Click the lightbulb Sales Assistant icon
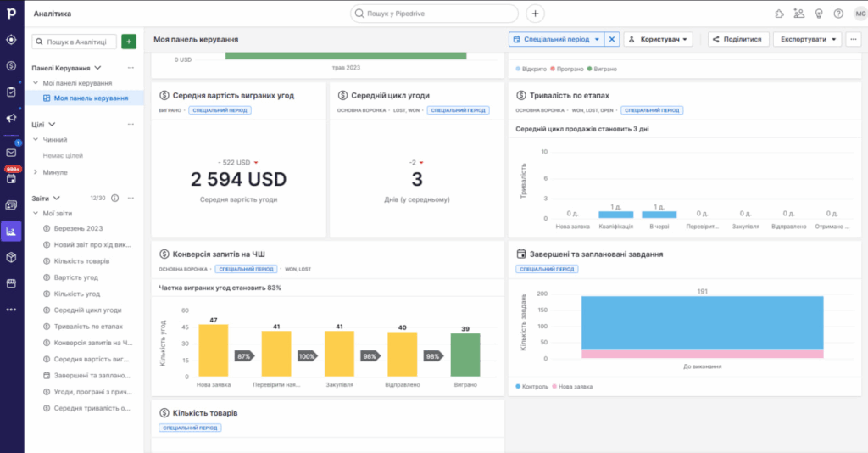 tap(819, 14)
